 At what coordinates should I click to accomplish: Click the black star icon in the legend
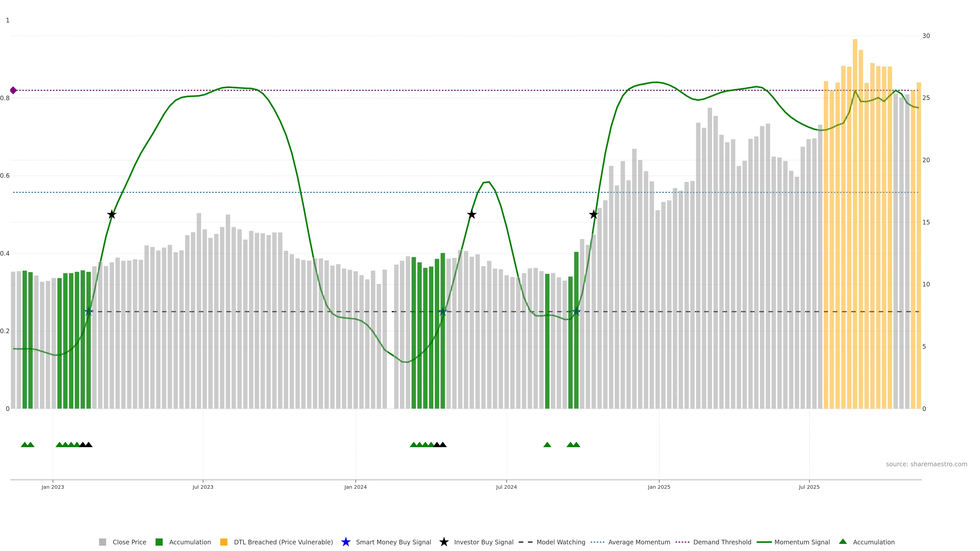click(444, 542)
